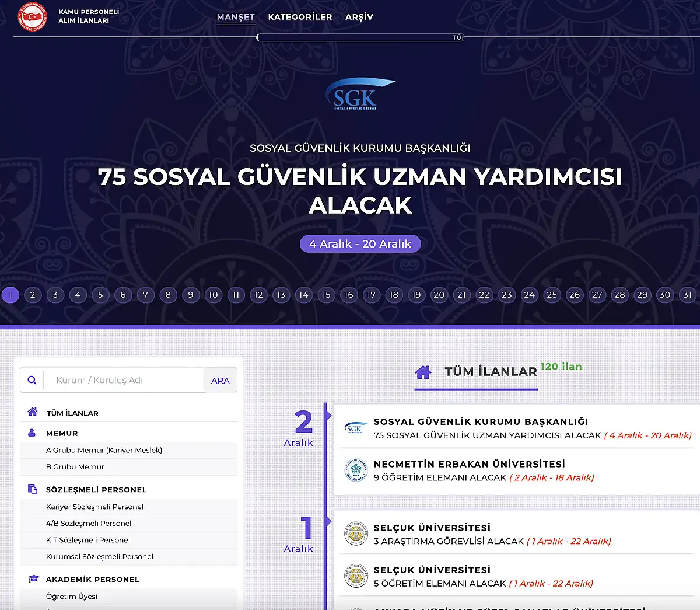Click the home icon beside TÜM İLANLAR in the sidebar

point(33,412)
